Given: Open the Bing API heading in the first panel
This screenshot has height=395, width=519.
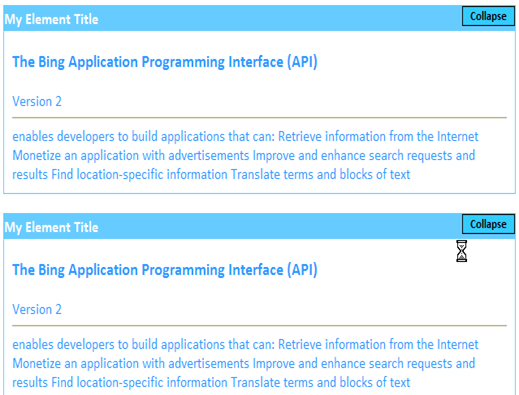Looking at the screenshot, I should pos(165,62).
